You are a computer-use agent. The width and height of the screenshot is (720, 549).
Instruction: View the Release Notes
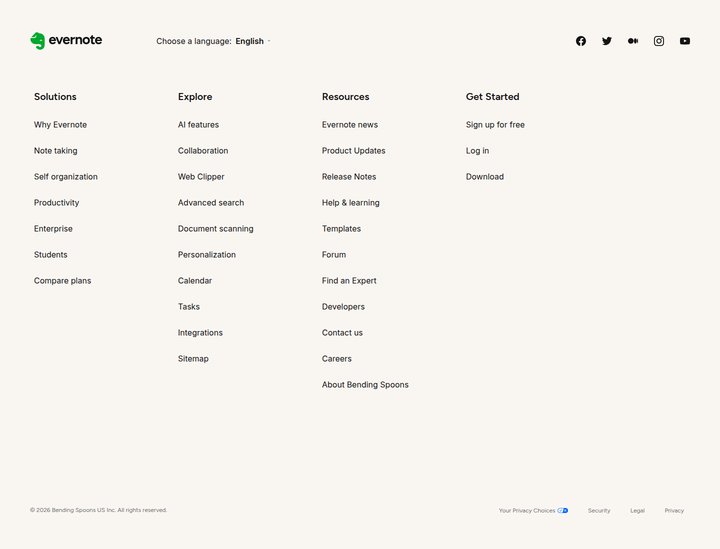click(x=349, y=177)
